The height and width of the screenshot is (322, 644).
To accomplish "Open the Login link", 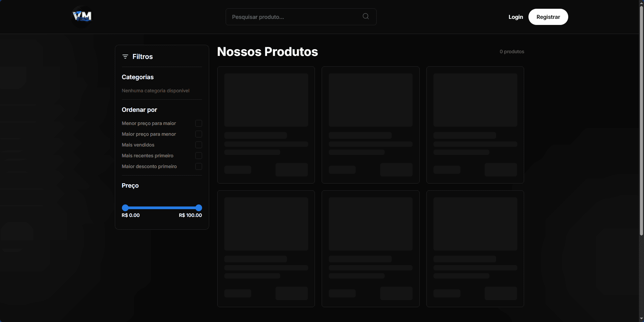I will tap(516, 17).
